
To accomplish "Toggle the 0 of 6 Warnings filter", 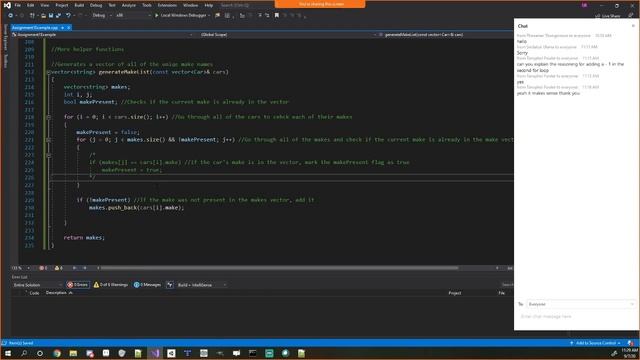I will click(110, 285).
